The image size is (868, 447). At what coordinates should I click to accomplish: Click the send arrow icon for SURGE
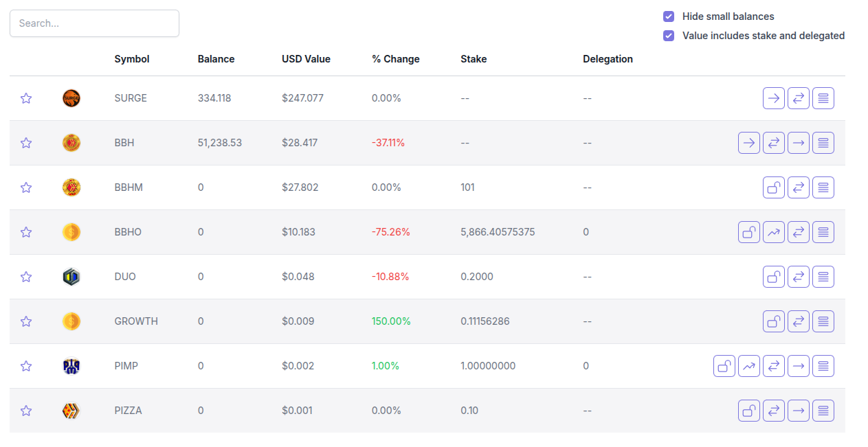(x=774, y=98)
